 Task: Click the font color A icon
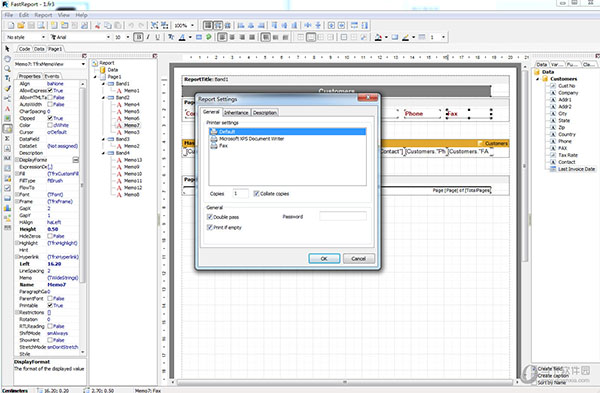click(x=182, y=37)
